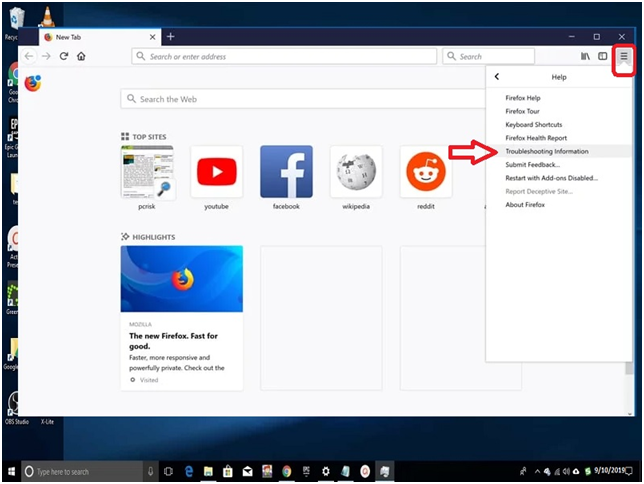Return to main menu via Help back chevron
The image size is (644, 484).
(x=497, y=77)
